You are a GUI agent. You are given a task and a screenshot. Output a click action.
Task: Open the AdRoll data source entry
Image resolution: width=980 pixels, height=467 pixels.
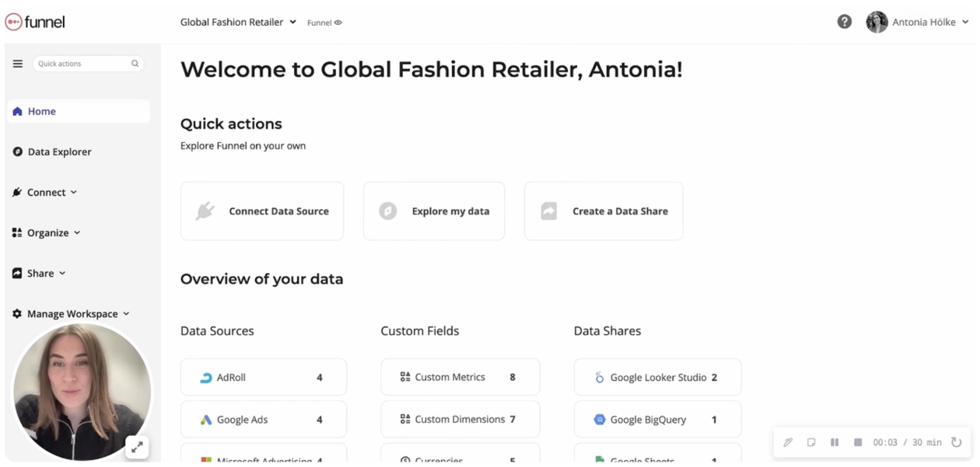coord(264,377)
